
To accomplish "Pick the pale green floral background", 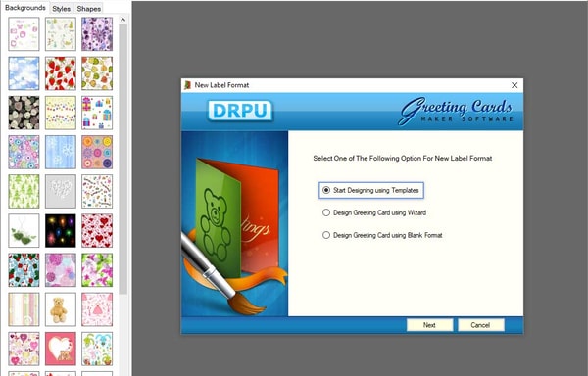I will [61, 33].
